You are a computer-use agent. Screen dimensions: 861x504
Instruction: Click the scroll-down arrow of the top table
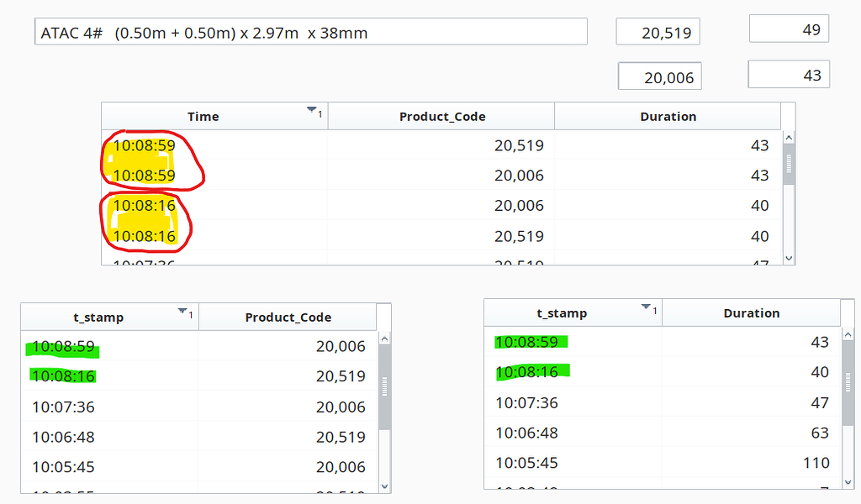click(788, 258)
